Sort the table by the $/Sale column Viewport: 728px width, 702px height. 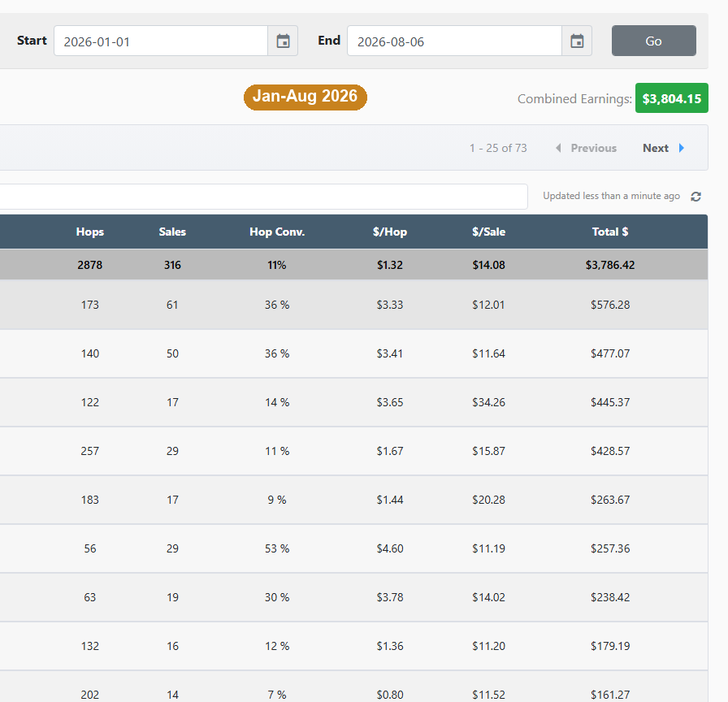489,232
